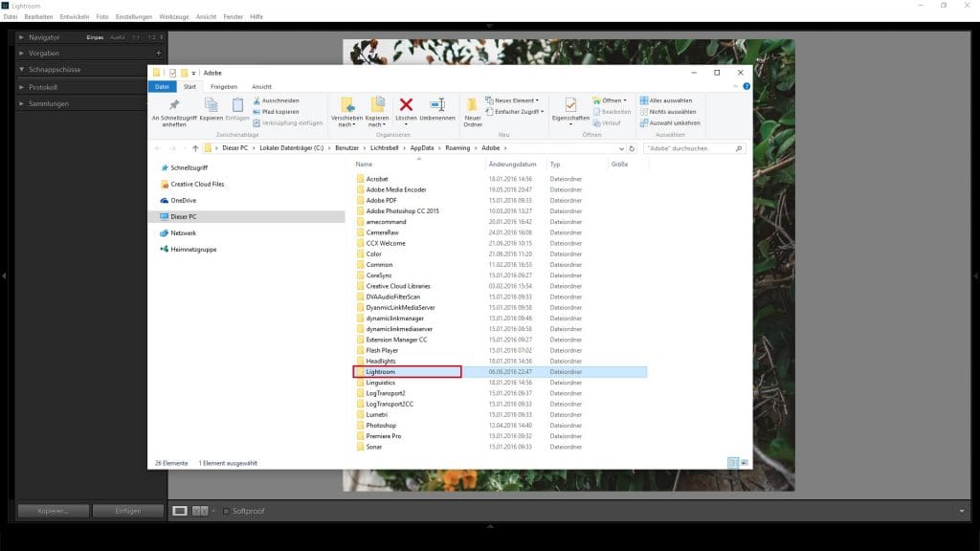Screen dimensions: 980x551
Task: Sort by the Änderungsdatum column header
Action: (x=515, y=165)
